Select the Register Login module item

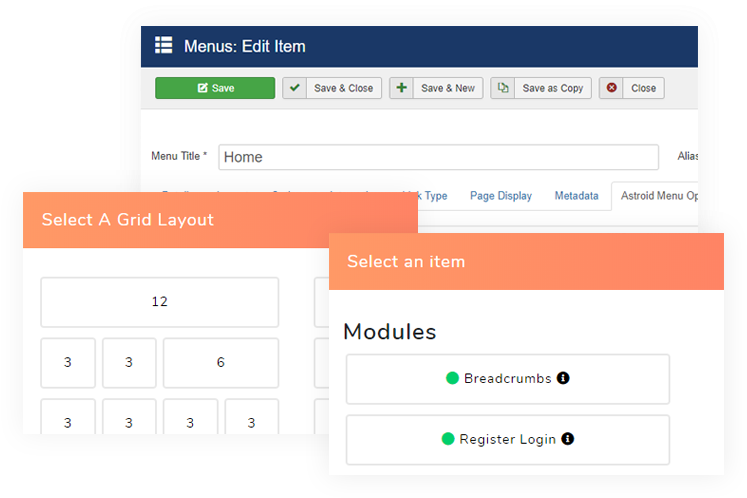pyautogui.click(x=508, y=440)
